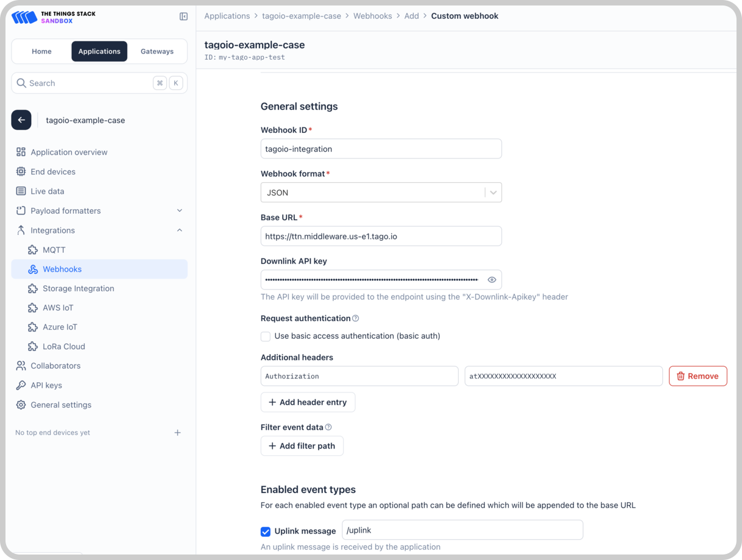This screenshot has height=560, width=742.
Task: Click the back arrow button
Action: tap(21, 120)
